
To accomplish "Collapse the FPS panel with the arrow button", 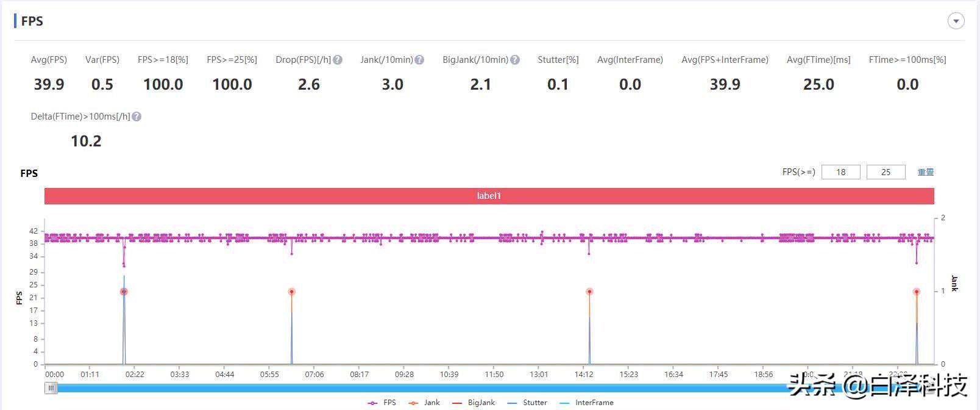I will click(956, 21).
